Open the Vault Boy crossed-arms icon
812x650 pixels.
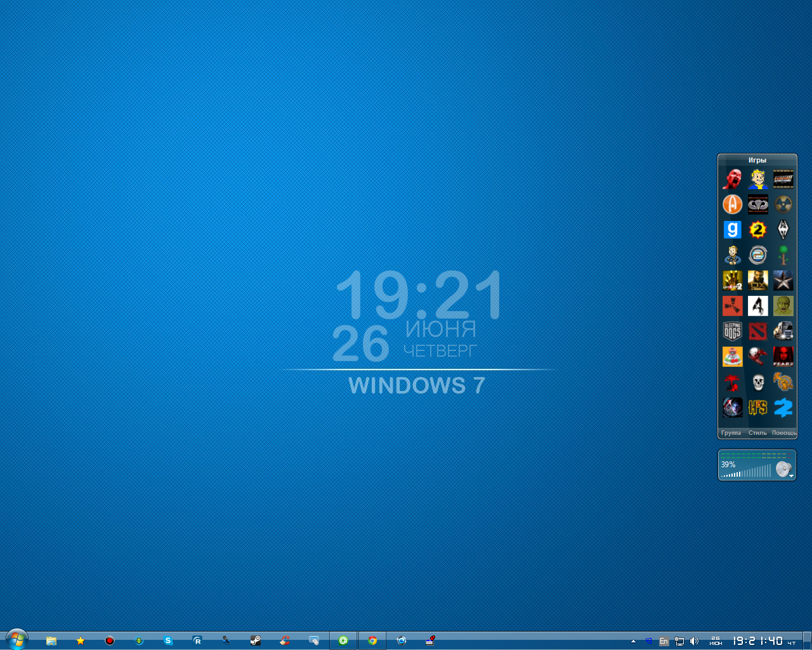[x=733, y=255]
